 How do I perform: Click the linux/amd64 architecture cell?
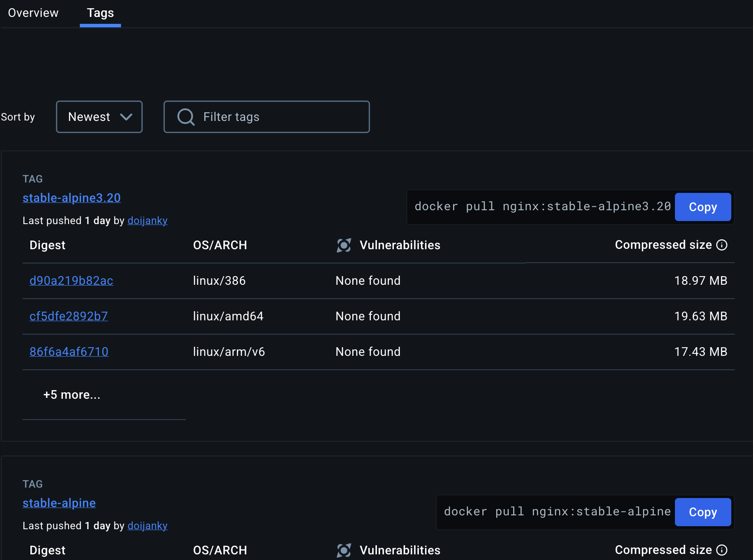click(x=228, y=316)
